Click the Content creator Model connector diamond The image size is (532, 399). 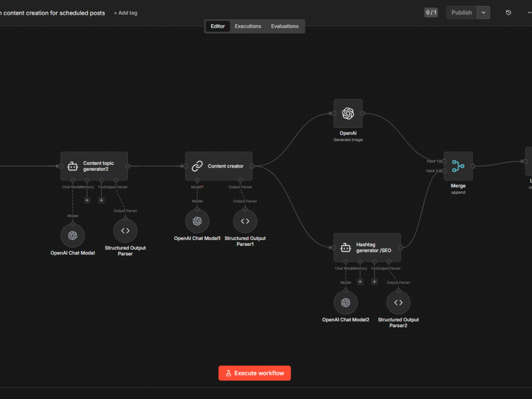(x=197, y=180)
